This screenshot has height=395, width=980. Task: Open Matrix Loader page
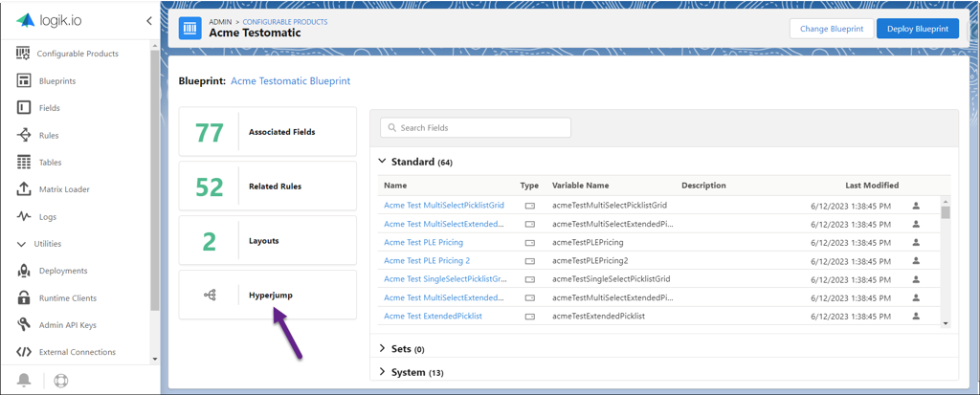(x=64, y=189)
